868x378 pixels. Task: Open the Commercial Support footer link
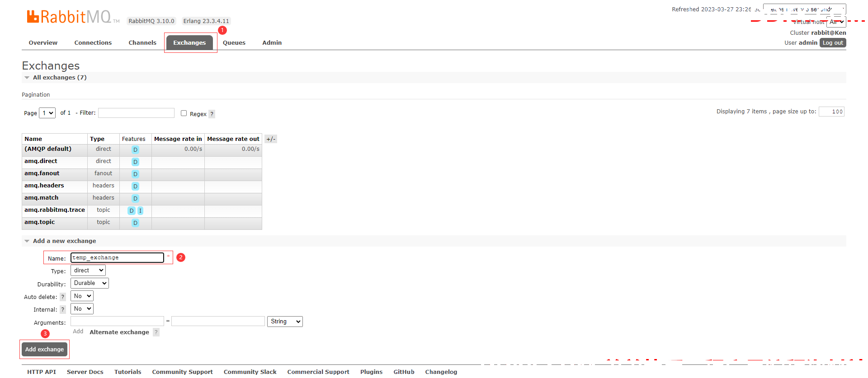(x=318, y=372)
